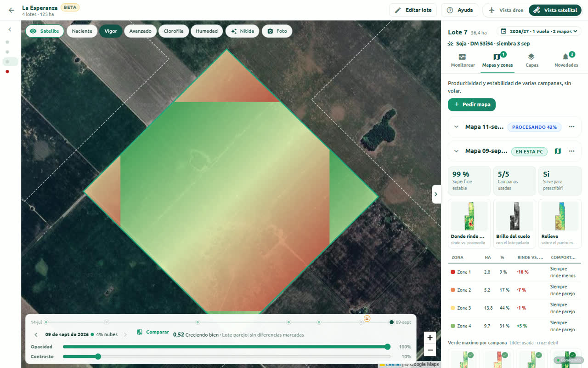
Task: Enable the Nitida sharpen option
Action: 242,31
